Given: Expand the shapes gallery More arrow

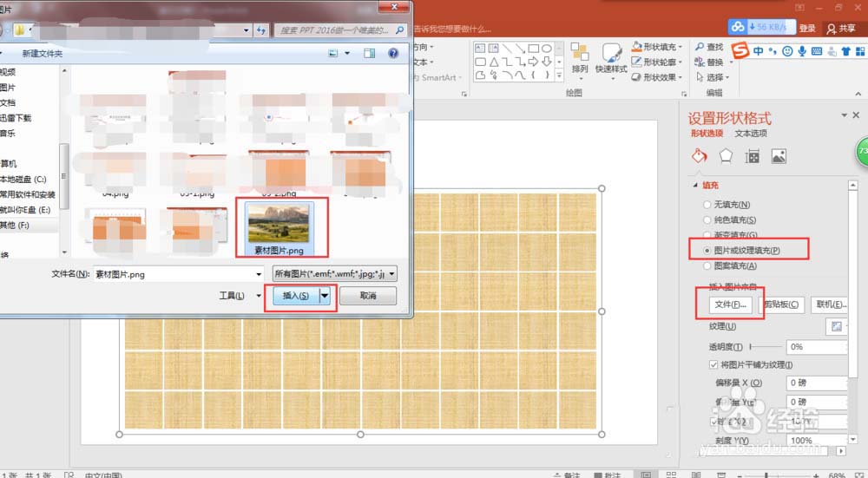Looking at the screenshot, I should pos(559,75).
